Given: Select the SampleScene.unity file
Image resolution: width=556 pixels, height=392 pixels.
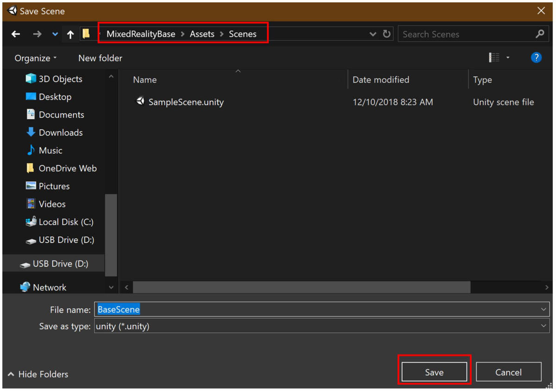Looking at the screenshot, I should (186, 102).
